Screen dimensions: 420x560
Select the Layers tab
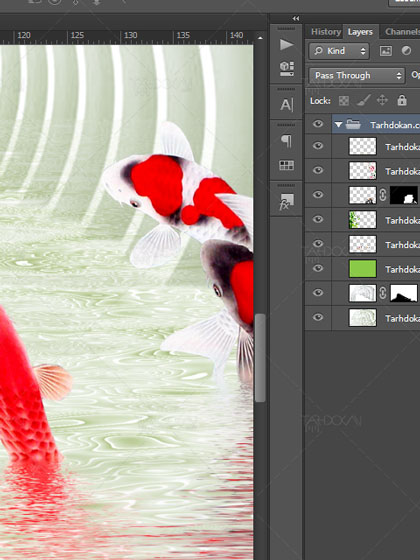(x=360, y=32)
